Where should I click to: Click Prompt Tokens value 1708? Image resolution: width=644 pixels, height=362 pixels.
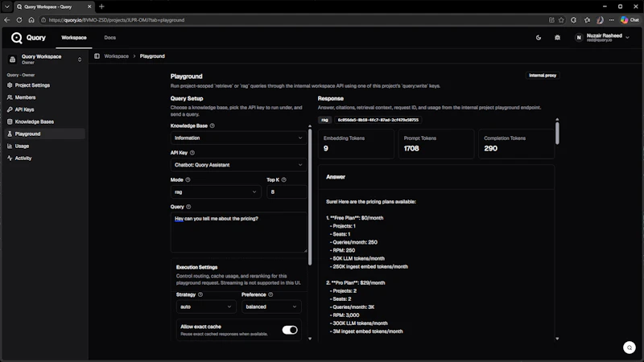tap(411, 149)
